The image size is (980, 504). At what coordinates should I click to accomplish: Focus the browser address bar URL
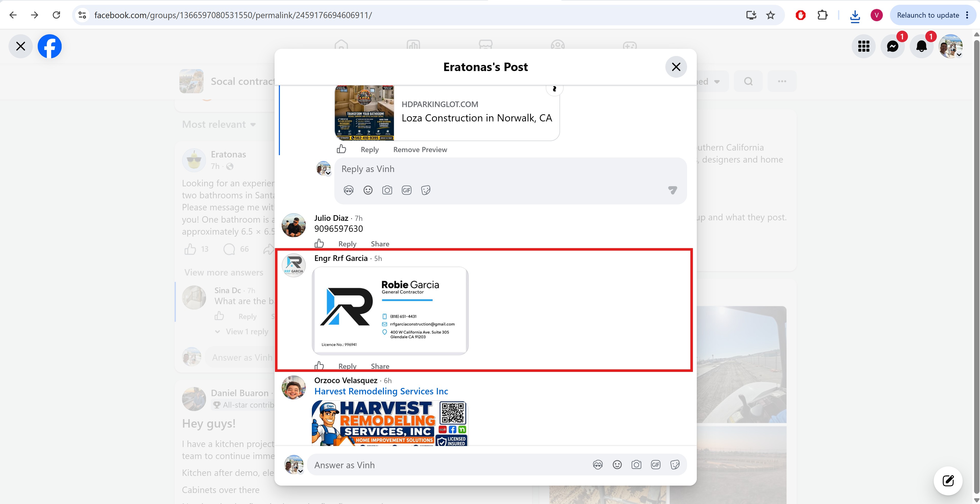(233, 15)
